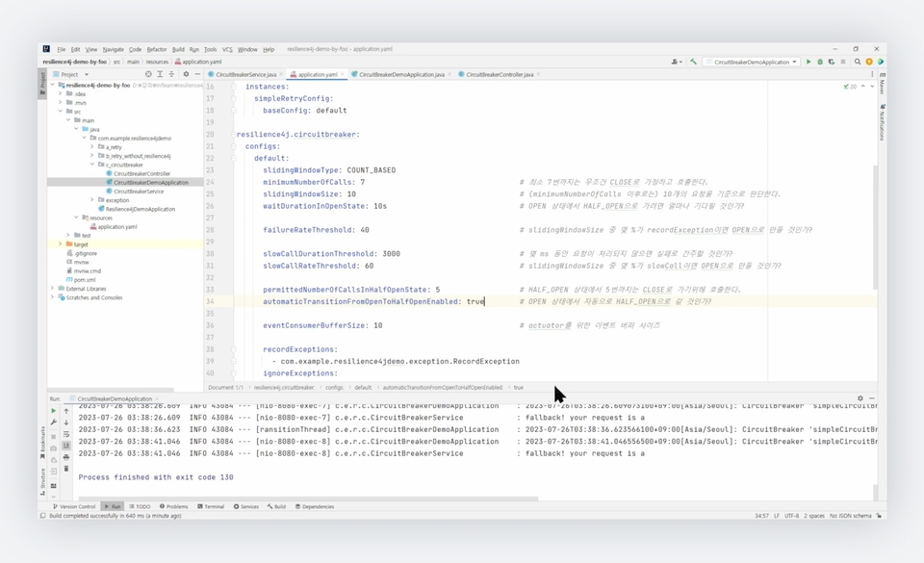Image resolution: width=924 pixels, height=563 pixels.
Task: Run with coverage from the top toolbar
Action: pyautogui.click(x=832, y=62)
